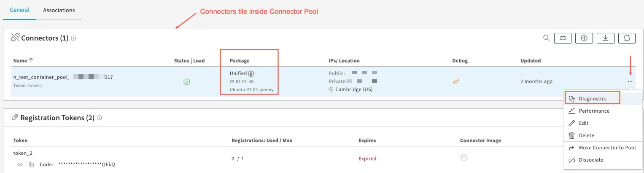This screenshot has width=644, height=173.
Task: Copy the token_2 code
Action: coord(31,165)
